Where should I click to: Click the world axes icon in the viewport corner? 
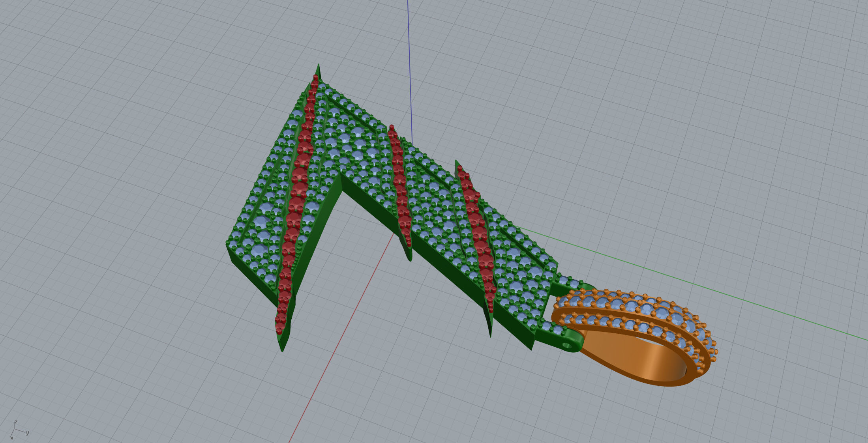[x=19, y=430]
